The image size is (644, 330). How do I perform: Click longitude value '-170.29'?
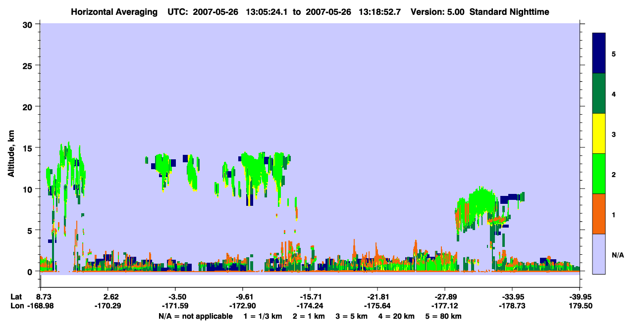108,306
